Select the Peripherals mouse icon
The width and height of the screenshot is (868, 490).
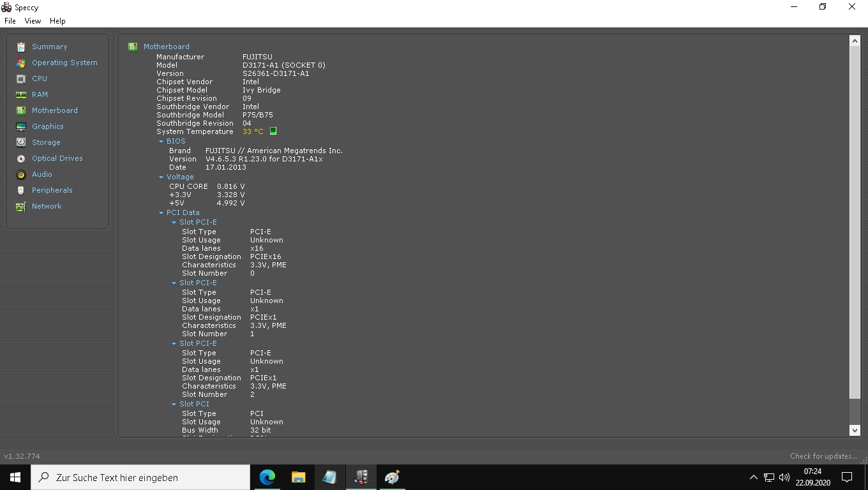click(21, 190)
